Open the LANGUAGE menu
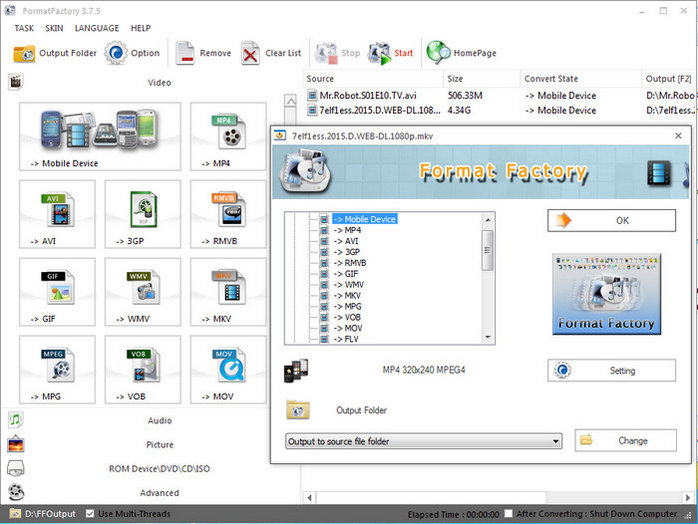 97,28
